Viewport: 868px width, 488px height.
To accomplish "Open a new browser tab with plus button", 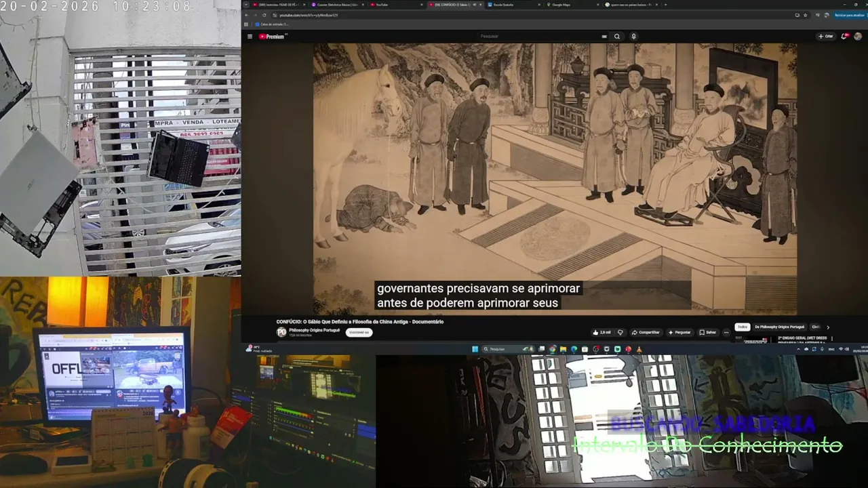I will (x=665, y=5).
